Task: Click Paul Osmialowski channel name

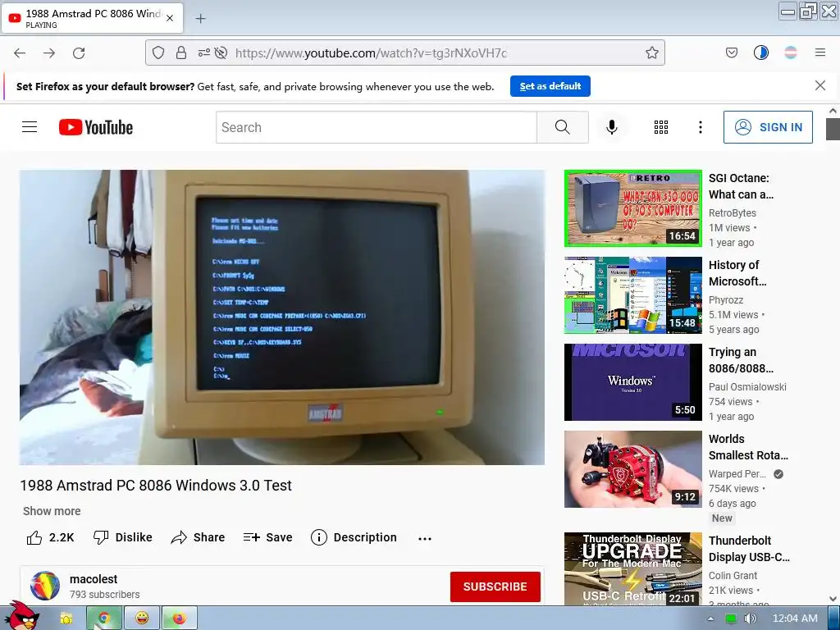Action: tap(747, 387)
